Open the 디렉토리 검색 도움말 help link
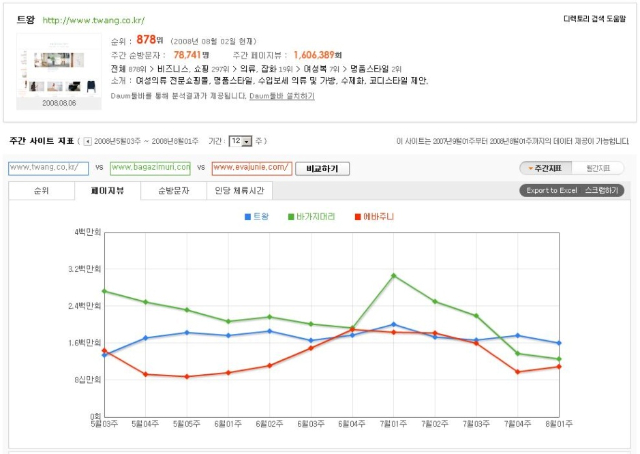Image resolution: width=640 pixels, height=454 pixels. pyautogui.click(x=594, y=19)
